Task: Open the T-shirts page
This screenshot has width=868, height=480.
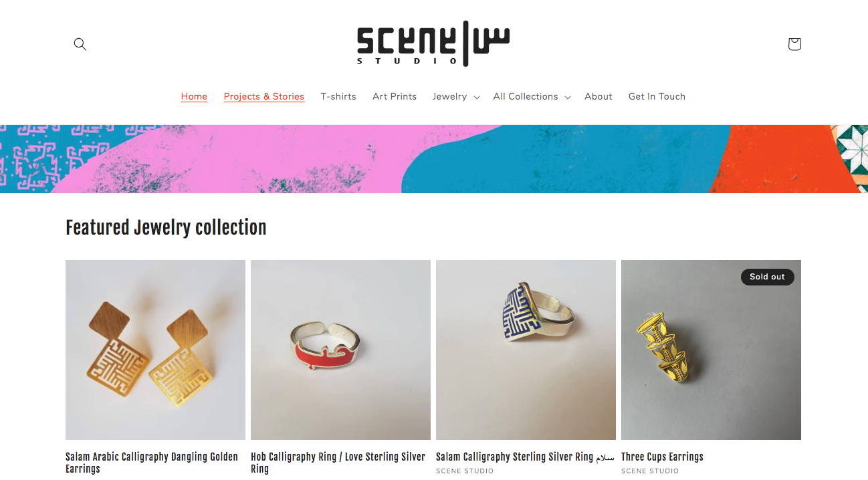Action: pos(338,96)
